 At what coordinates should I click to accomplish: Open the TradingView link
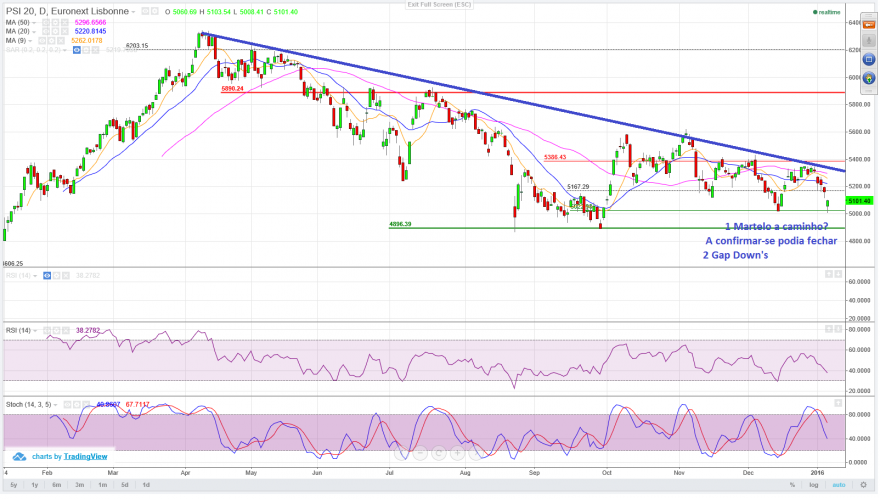point(85,457)
